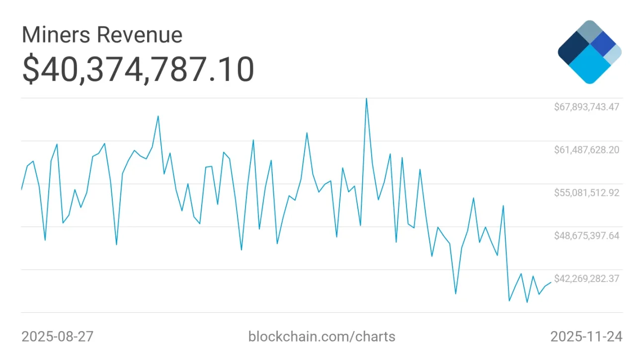Click the $42,269,282.37 axis label
The image size is (644, 362).
point(586,279)
